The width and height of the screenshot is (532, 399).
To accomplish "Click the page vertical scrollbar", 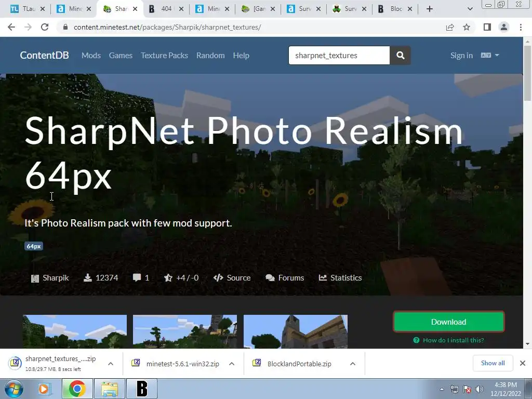I will (x=527, y=73).
